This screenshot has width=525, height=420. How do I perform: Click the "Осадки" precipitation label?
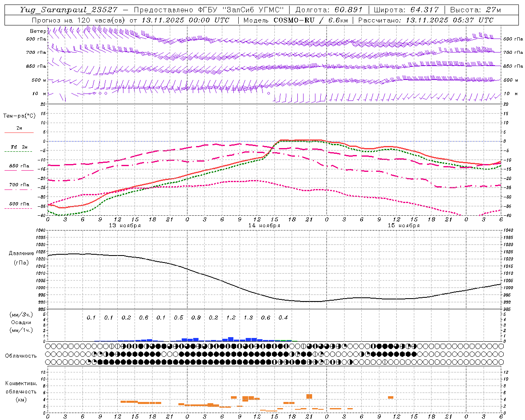pos(21,322)
